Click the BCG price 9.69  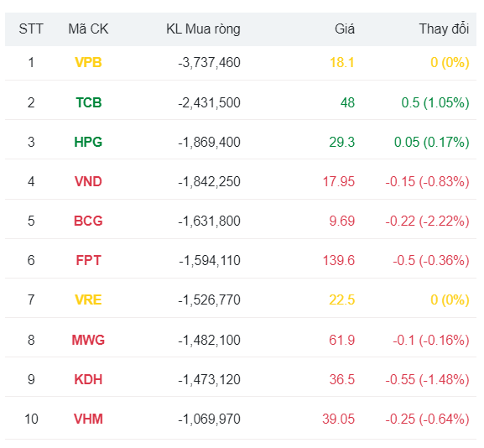click(x=342, y=221)
